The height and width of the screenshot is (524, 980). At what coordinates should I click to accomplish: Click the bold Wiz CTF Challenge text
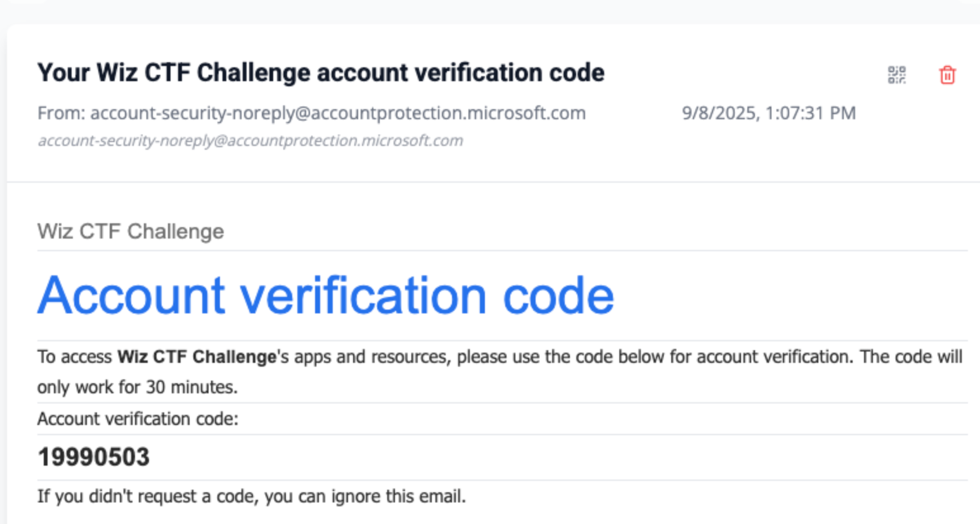pyautogui.click(x=197, y=357)
